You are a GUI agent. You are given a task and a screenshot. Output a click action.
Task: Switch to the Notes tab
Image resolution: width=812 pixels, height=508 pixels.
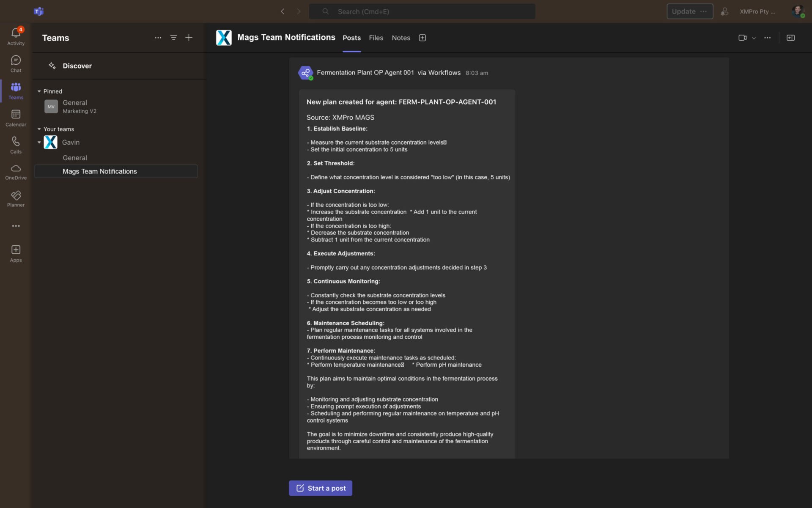401,38
